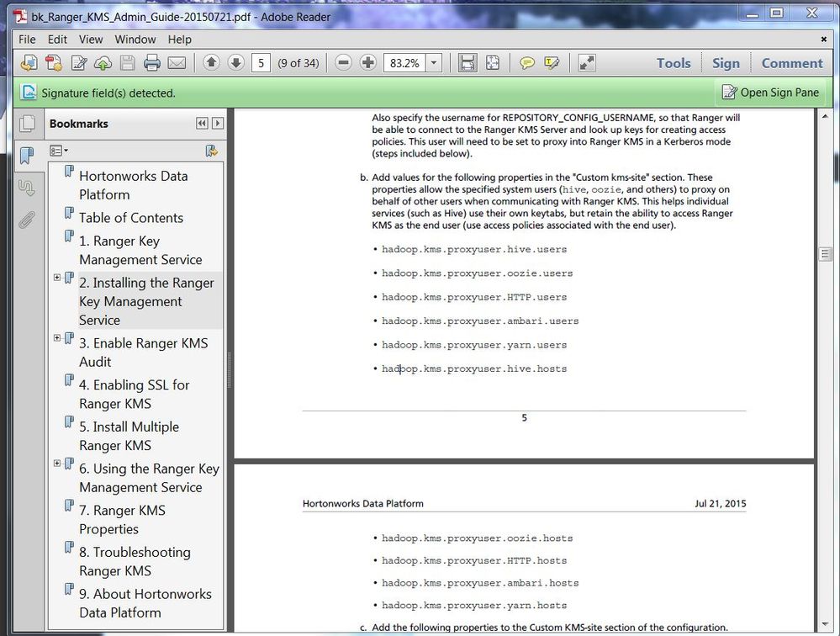
Task: Select 9. About Hortonworks Data Platform bookmark
Action: coord(145,603)
